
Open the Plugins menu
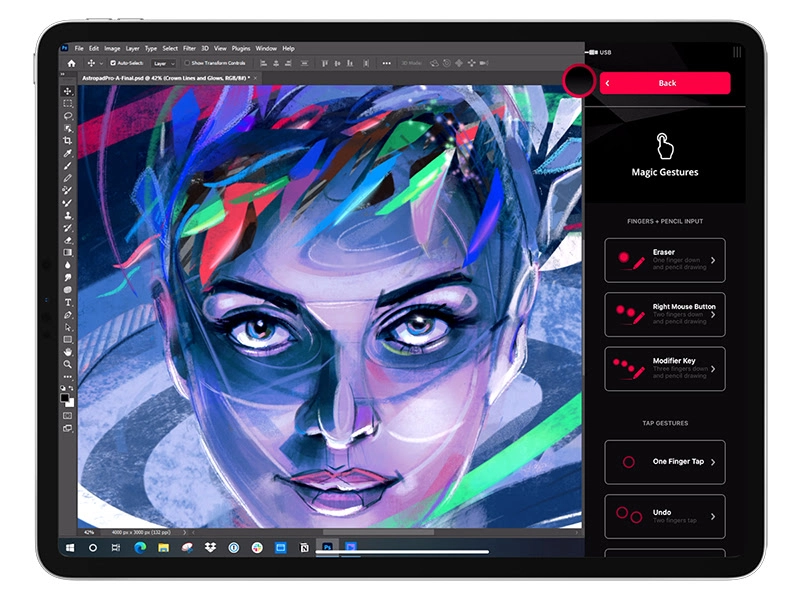click(241, 48)
